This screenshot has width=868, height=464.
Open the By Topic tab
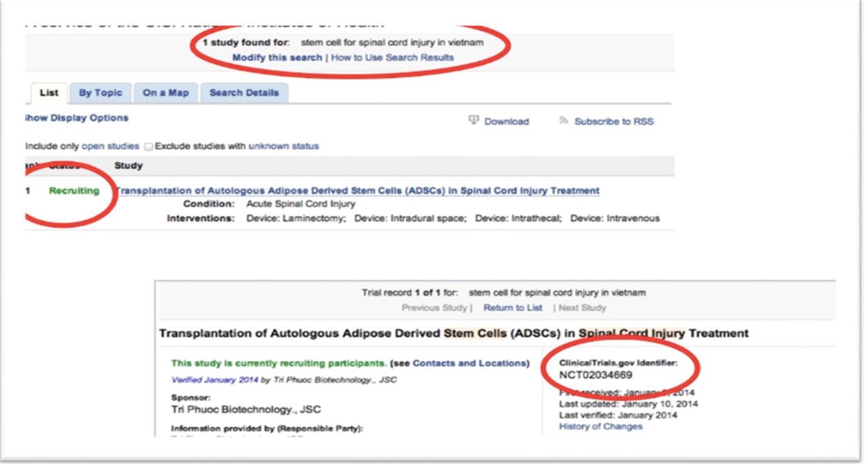(100, 93)
